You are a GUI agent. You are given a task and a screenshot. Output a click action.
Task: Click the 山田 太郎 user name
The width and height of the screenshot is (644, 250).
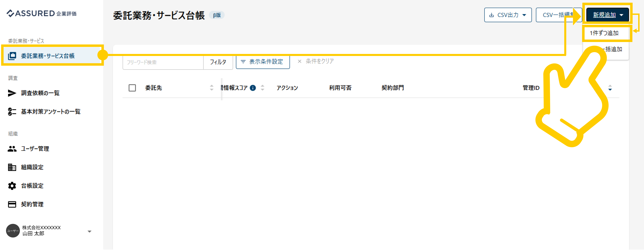[x=33, y=233]
